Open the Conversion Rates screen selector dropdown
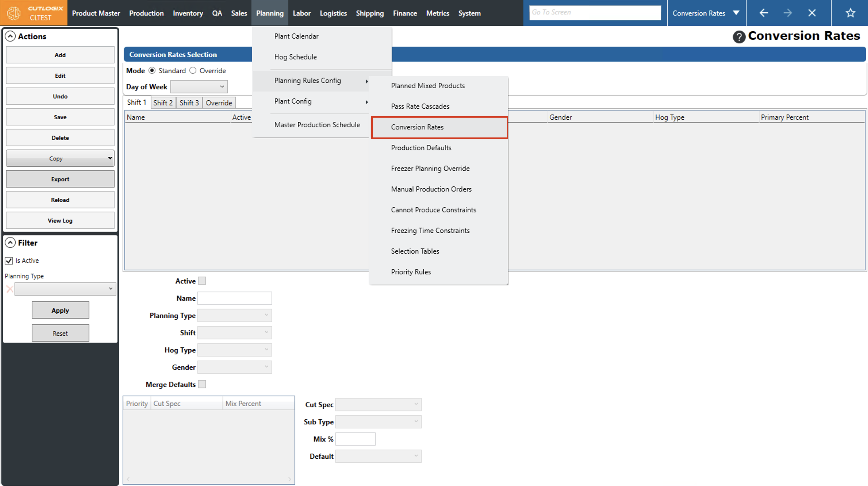Image resolution: width=868 pixels, height=486 pixels. point(736,13)
